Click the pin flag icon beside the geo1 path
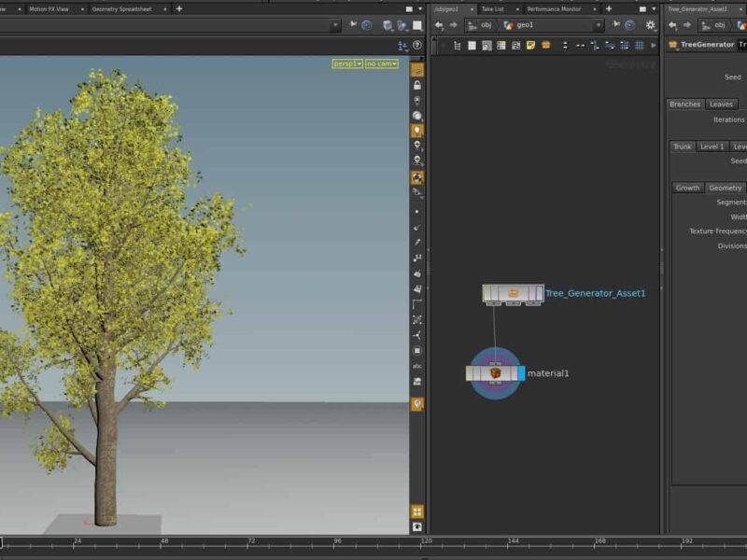This screenshot has height=560, width=747. pos(616,24)
